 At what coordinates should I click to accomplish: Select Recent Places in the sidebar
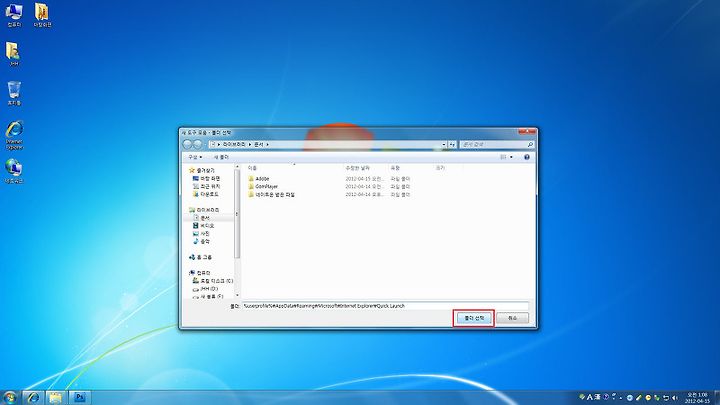click(x=206, y=186)
